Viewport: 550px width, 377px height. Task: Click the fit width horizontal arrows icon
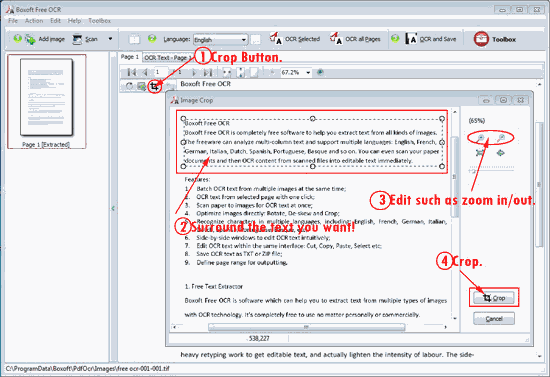227,73
